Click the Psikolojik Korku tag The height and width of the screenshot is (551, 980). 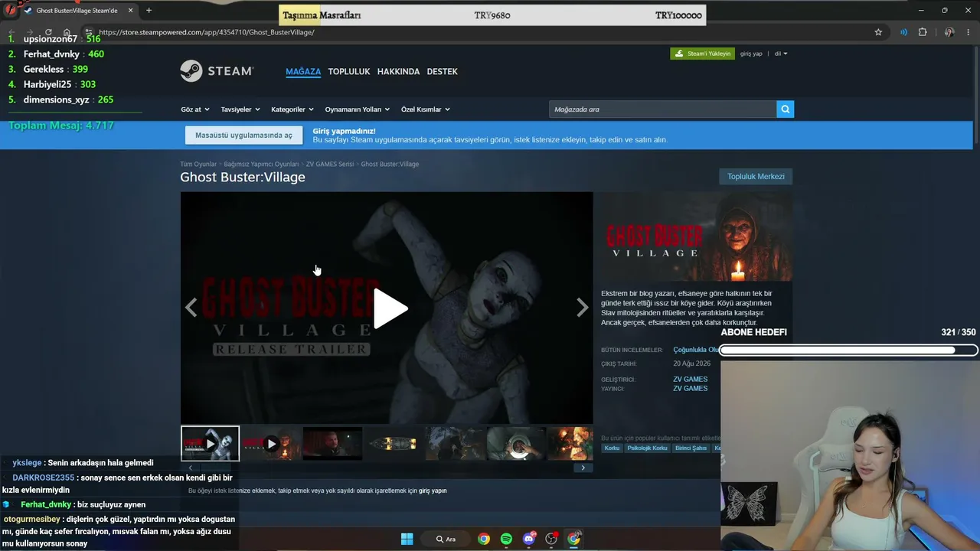(x=647, y=448)
